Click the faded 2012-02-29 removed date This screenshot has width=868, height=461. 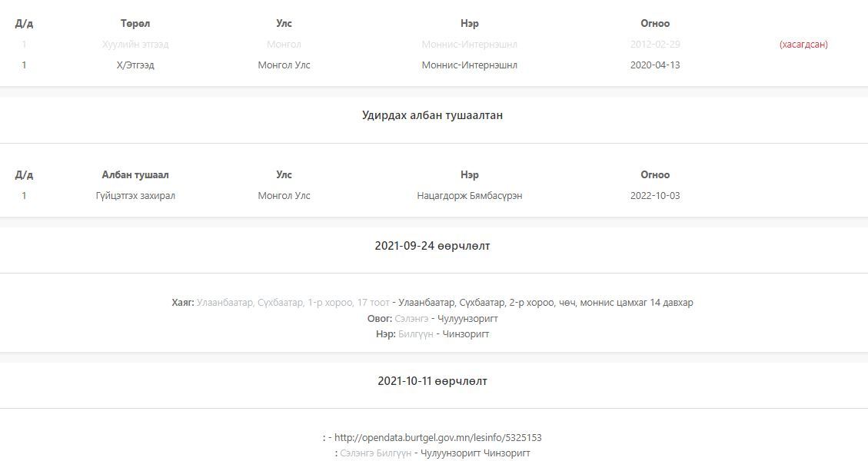pyautogui.click(x=655, y=45)
